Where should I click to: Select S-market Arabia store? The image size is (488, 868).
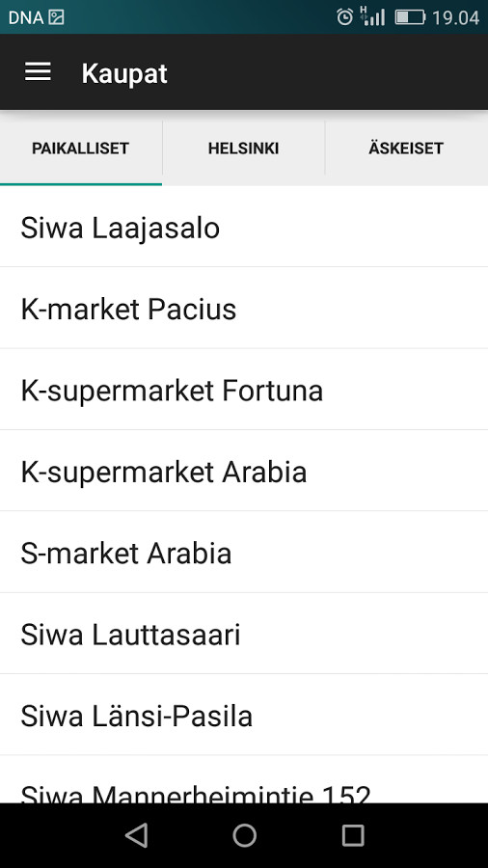point(244,553)
